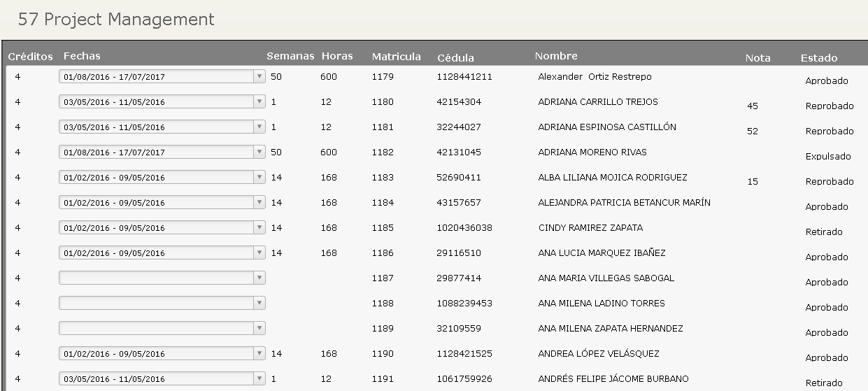The image size is (868, 391).
Task: Select name ANA MARIA VILLEGAS SABOGAL
Action: tap(606, 278)
